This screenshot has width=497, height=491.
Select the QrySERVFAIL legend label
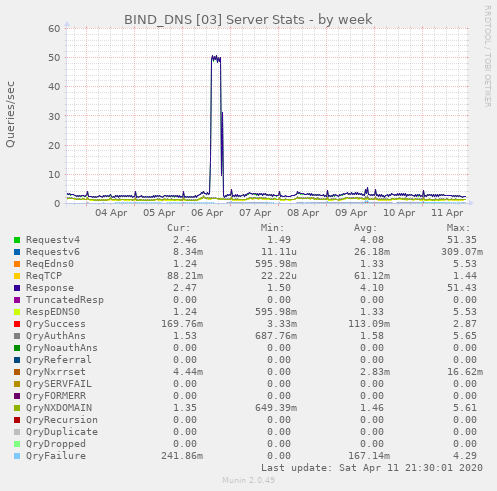point(59,384)
